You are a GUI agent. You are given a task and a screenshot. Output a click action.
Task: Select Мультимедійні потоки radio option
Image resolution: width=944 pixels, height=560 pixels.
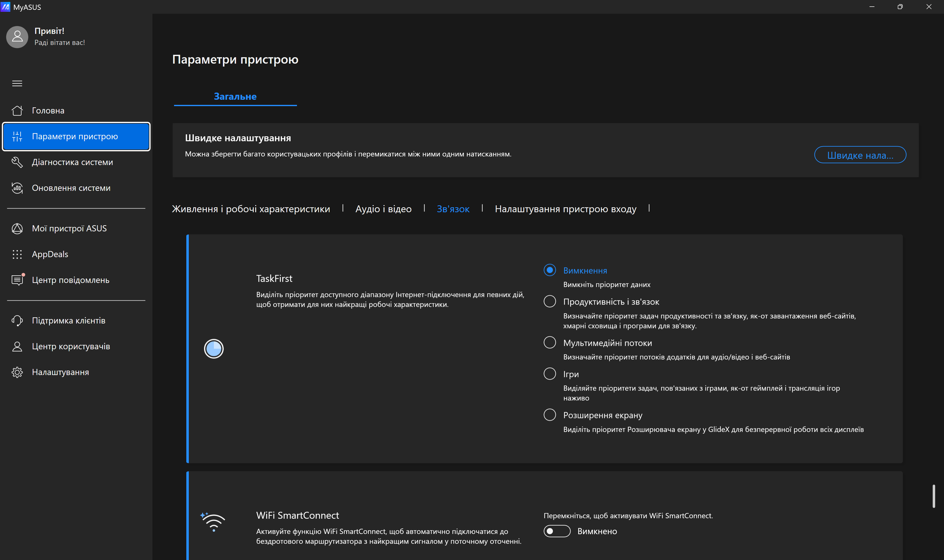point(549,343)
